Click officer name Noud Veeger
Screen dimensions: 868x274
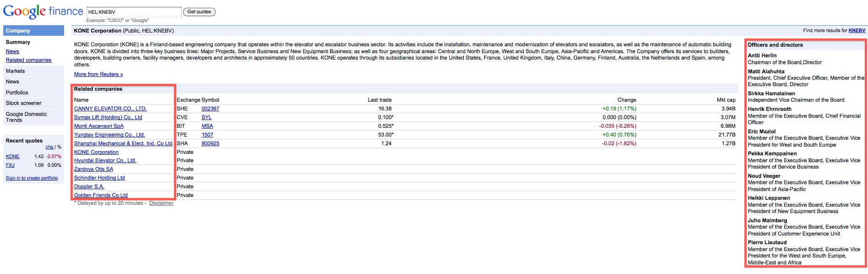coord(764,176)
